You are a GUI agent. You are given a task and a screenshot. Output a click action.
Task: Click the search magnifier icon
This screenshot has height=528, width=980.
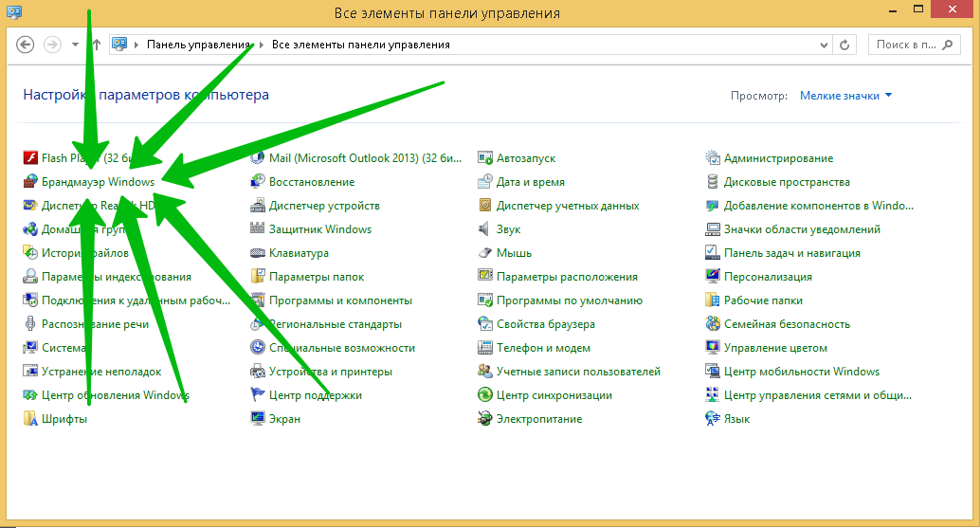948,45
